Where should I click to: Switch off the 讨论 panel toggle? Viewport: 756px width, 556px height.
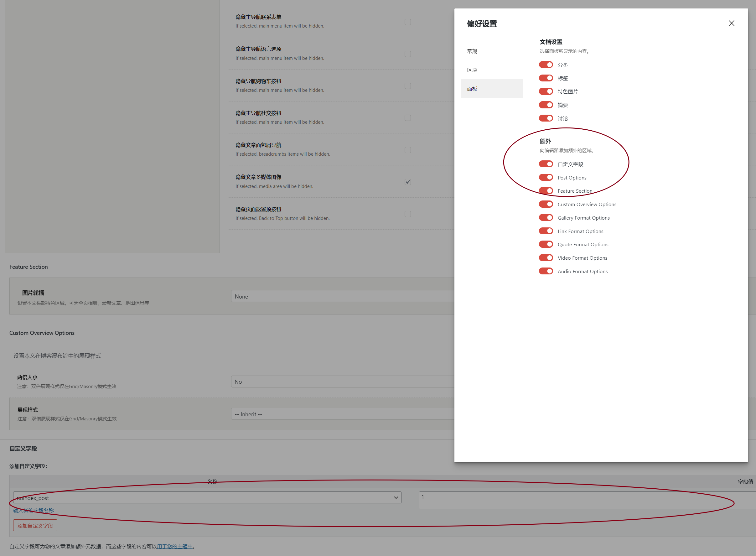click(x=545, y=118)
